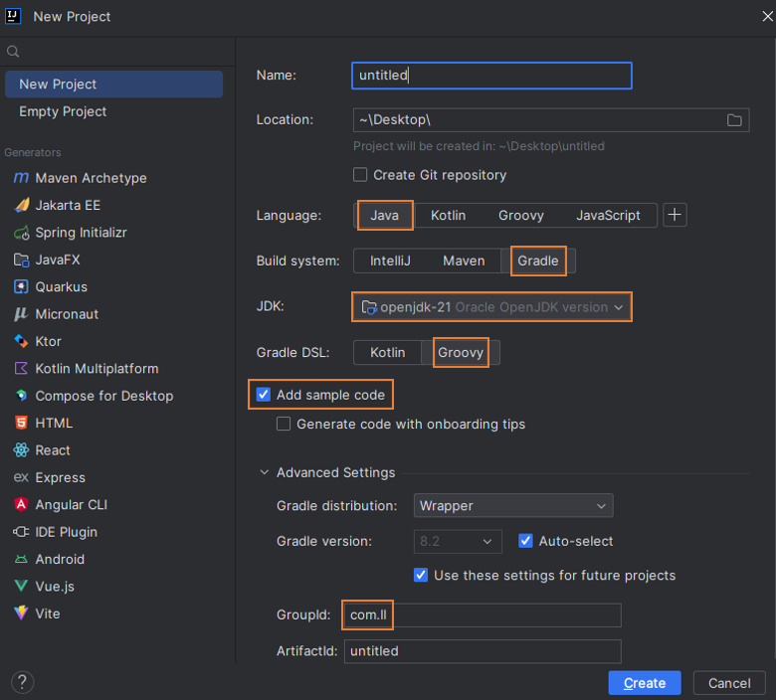
Task: Click the React atom icon
Action: point(21,450)
